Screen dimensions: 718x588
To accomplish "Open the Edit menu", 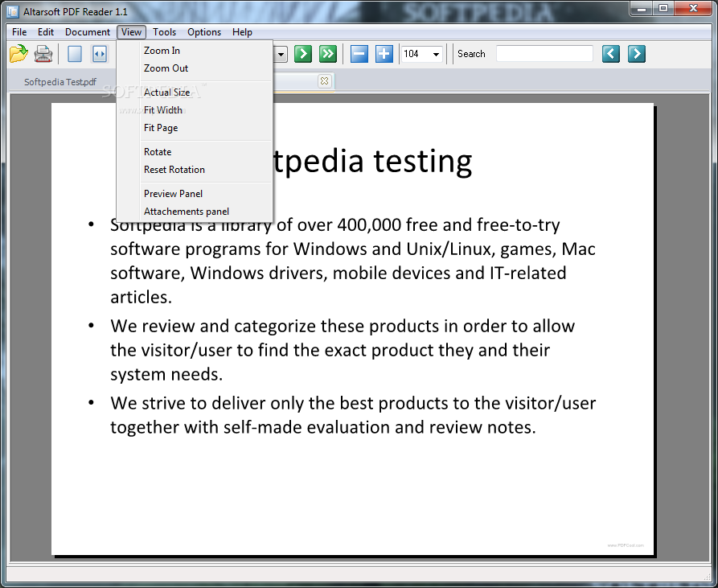I will coord(46,32).
